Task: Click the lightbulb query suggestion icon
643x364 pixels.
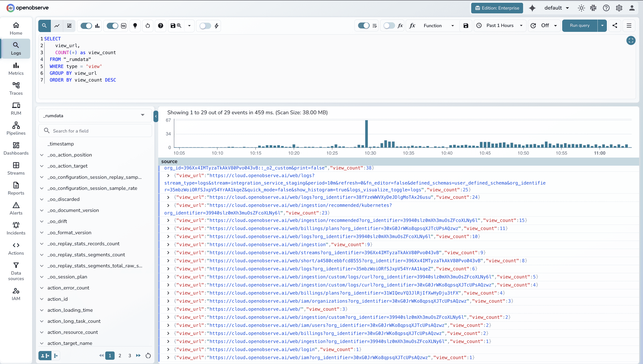Action: coord(135,26)
